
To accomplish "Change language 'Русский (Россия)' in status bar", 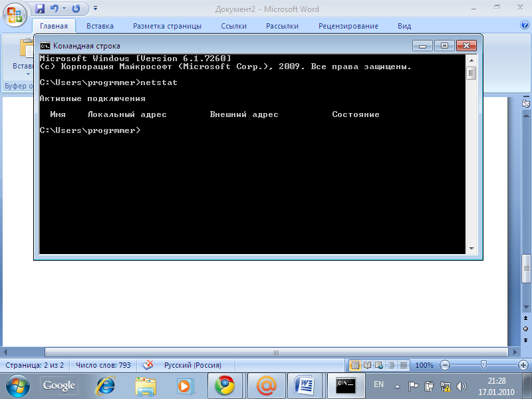I will 193,365.
